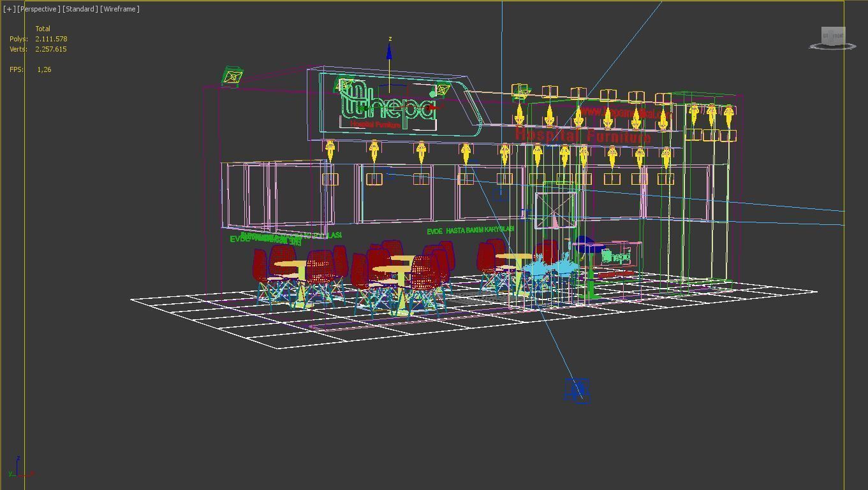Click the Total statistics header
Image resolution: width=868 pixels, height=490 pixels.
(43, 29)
